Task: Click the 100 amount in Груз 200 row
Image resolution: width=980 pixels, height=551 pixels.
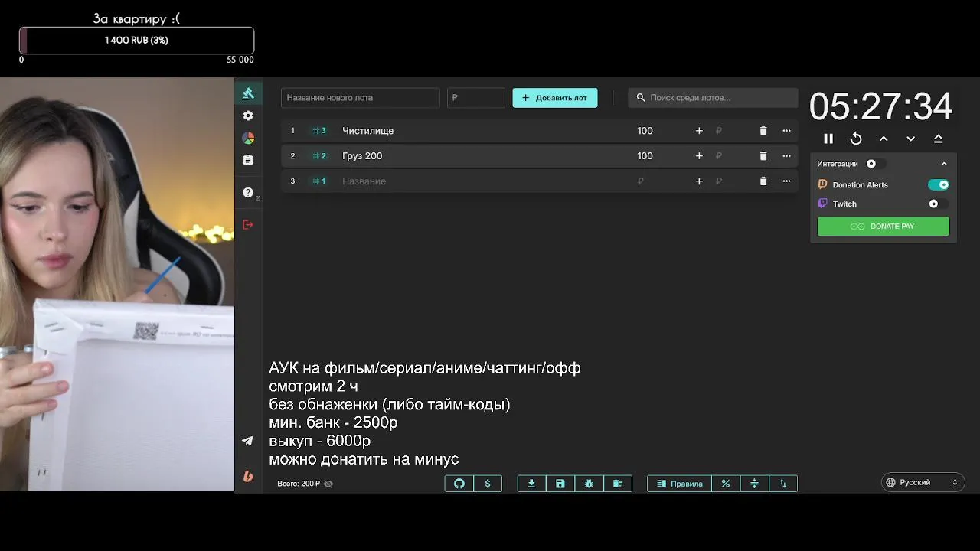Action: [x=645, y=156]
